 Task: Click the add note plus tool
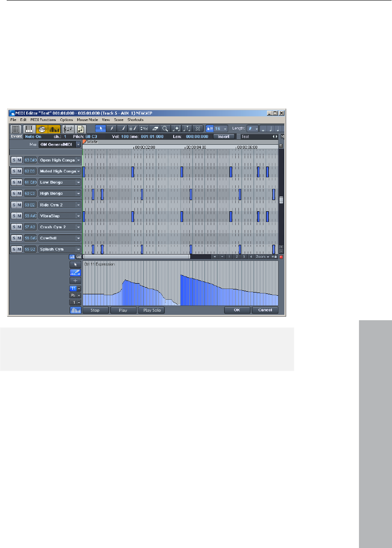tap(177, 128)
